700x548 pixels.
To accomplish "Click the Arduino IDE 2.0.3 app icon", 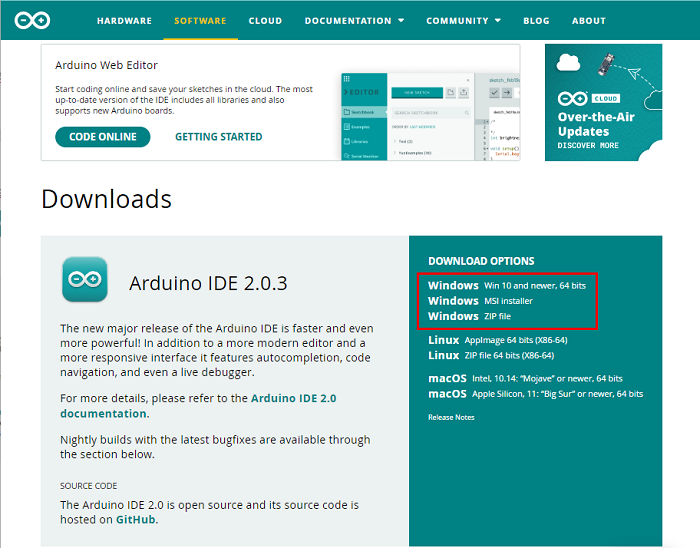I will pyautogui.click(x=84, y=279).
